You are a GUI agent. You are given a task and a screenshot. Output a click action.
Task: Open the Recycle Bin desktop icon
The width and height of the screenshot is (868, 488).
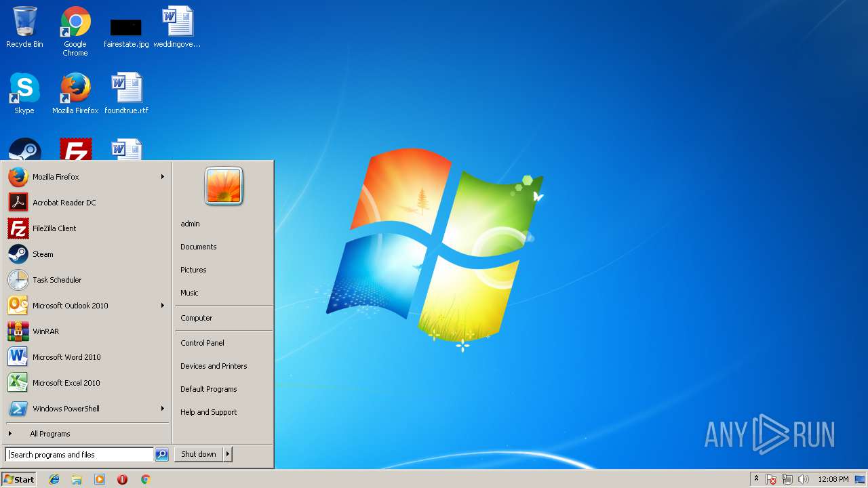[24, 27]
